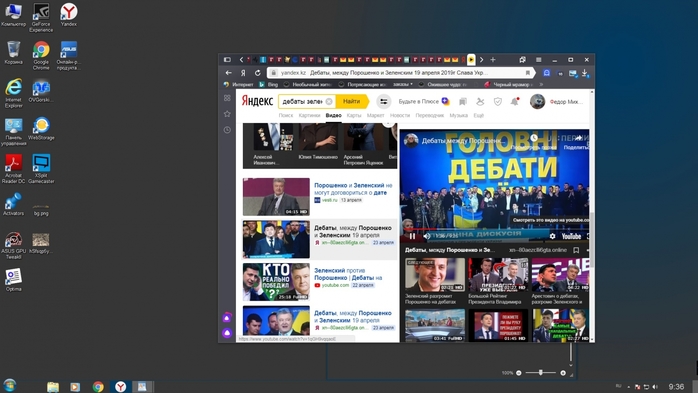Open Windows Start button

9,385
